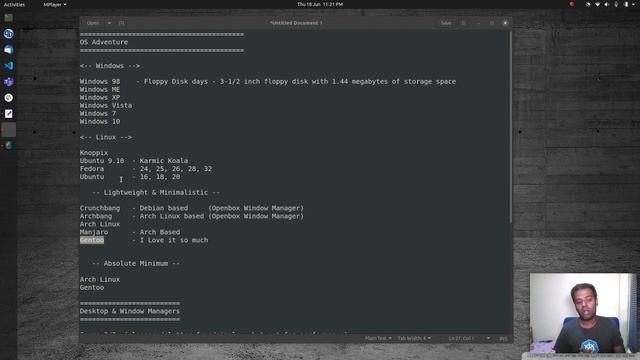This screenshot has width=640, height=360.
Task: Click the '<-- Windows -->' section line
Action: point(110,66)
